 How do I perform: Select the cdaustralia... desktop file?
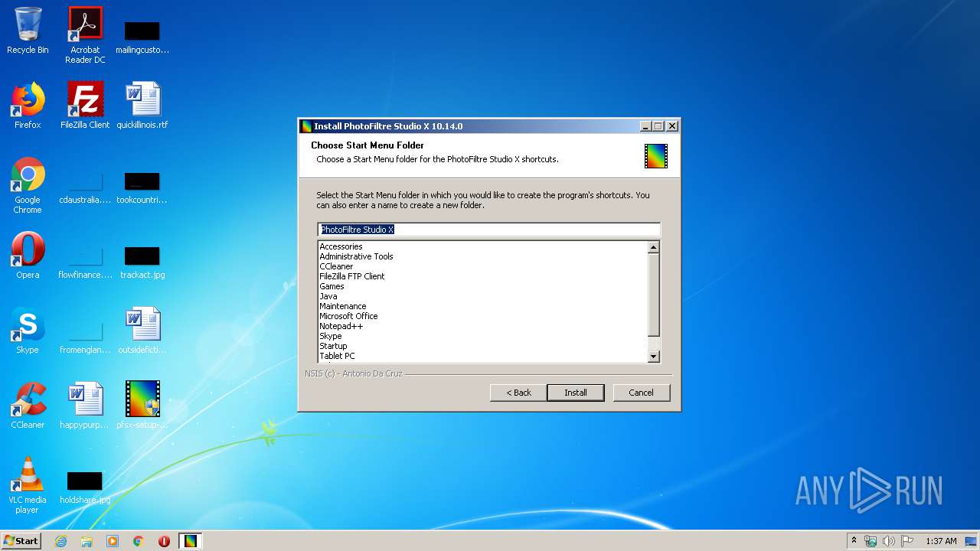pyautogui.click(x=85, y=188)
